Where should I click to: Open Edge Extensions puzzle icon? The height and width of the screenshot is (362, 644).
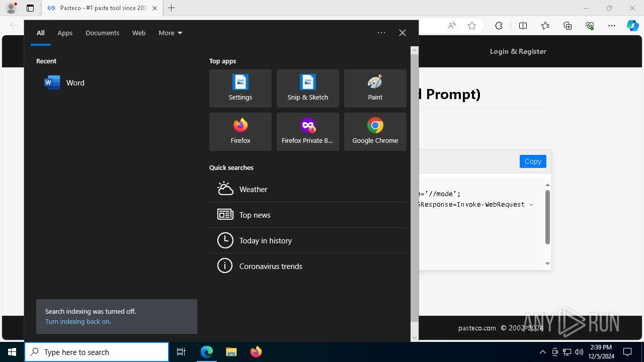499,26
